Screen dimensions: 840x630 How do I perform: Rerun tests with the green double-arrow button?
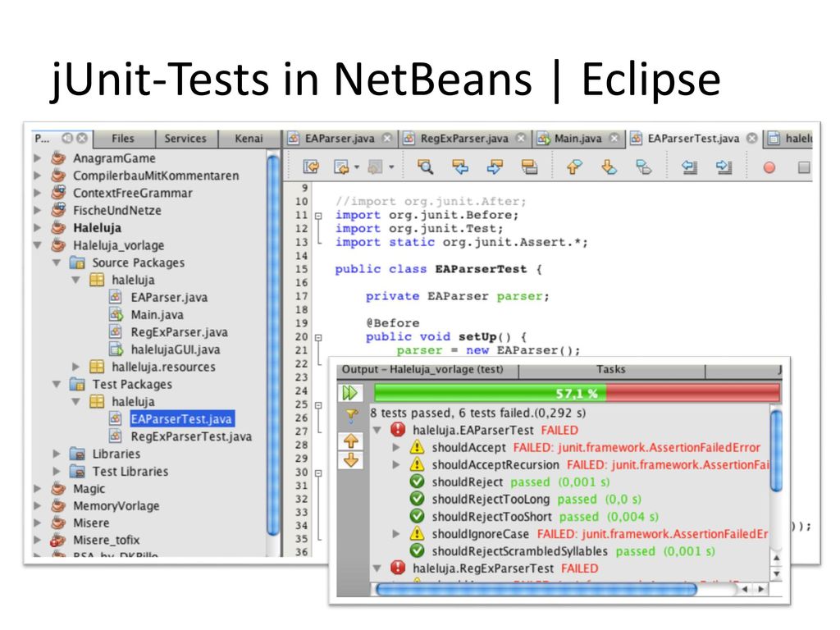tap(349, 393)
